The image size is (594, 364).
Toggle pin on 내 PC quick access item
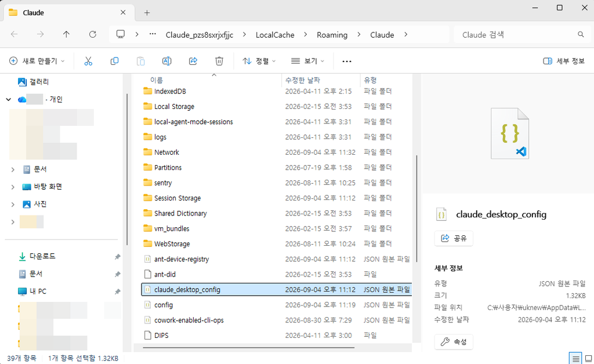[x=117, y=292]
